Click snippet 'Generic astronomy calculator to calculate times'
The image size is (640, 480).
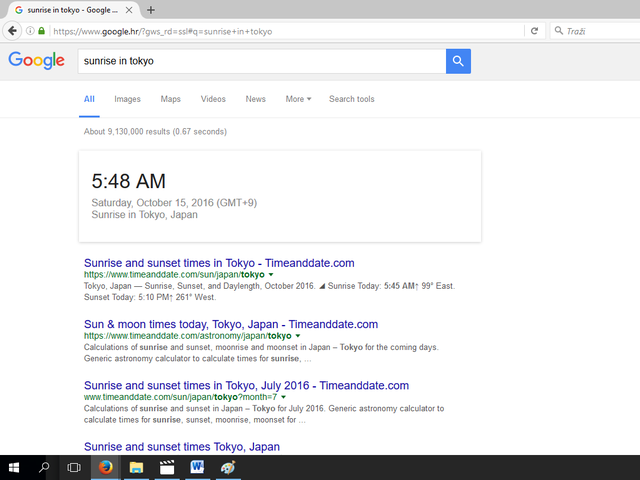[x=176, y=358]
